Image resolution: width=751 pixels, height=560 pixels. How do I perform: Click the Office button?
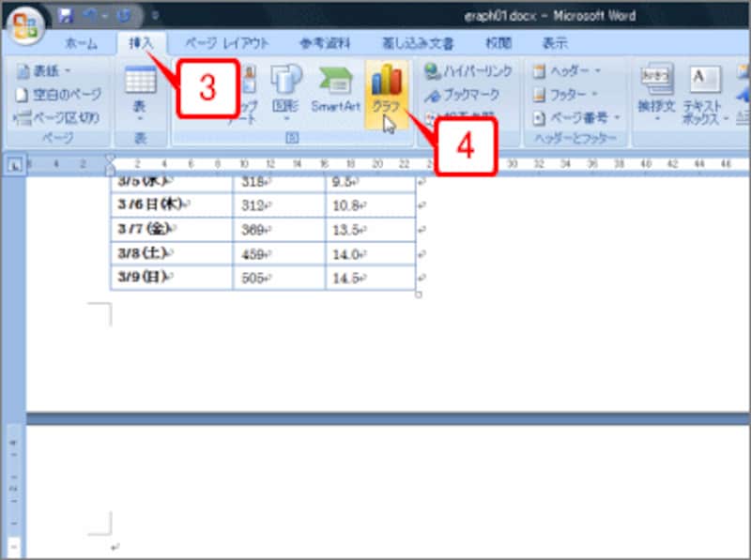pyautogui.click(x=26, y=21)
